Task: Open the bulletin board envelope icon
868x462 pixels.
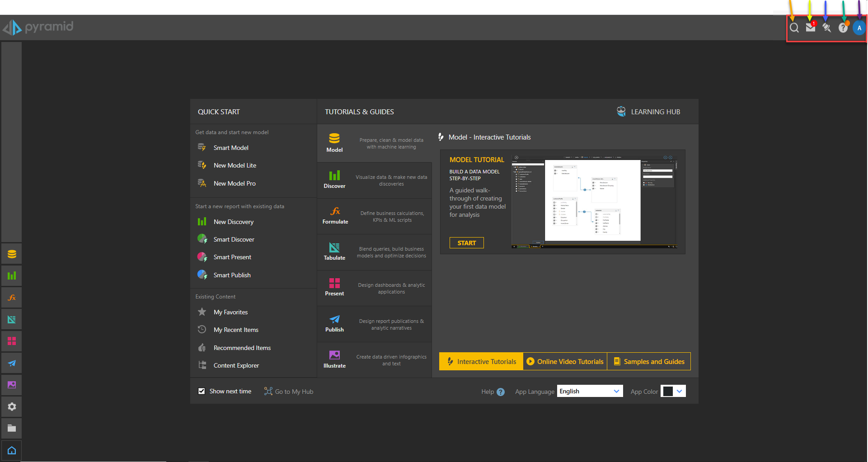Action: click(811, 28)
